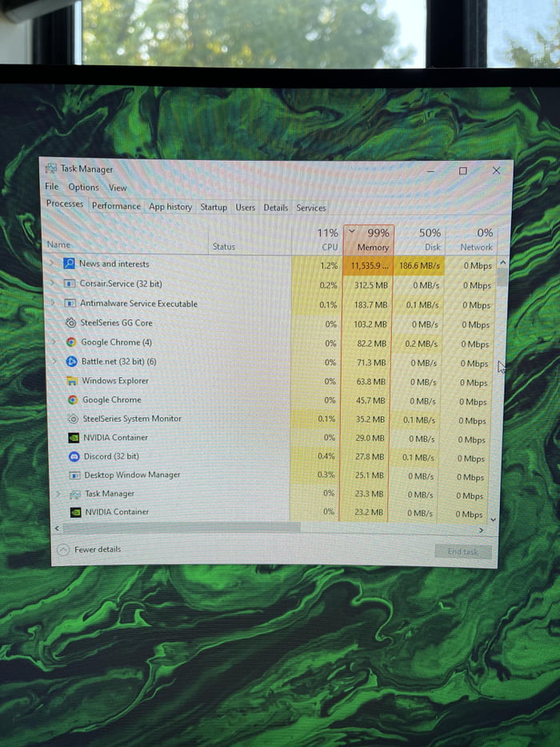
Task: Click the SteelSeries GG Core icon
Action: tap(70, 323)
